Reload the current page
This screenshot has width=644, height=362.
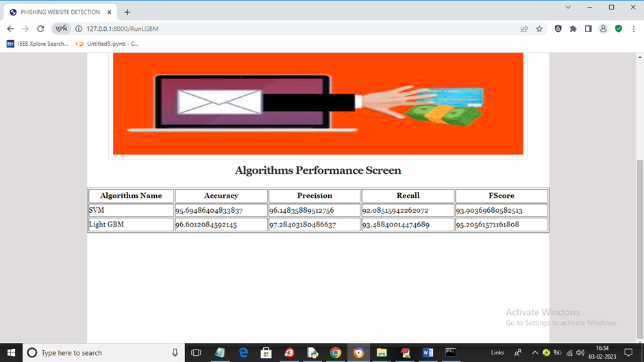coord(40,29)
